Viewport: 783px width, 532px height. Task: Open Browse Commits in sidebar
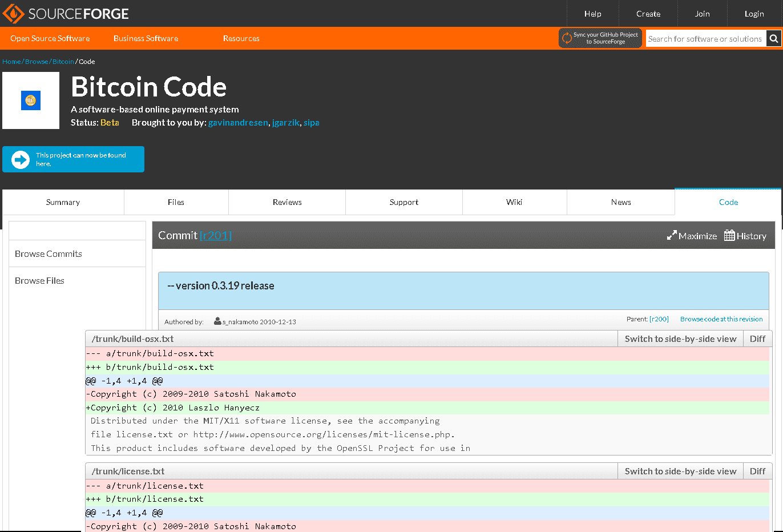click(x=77, y=253)
